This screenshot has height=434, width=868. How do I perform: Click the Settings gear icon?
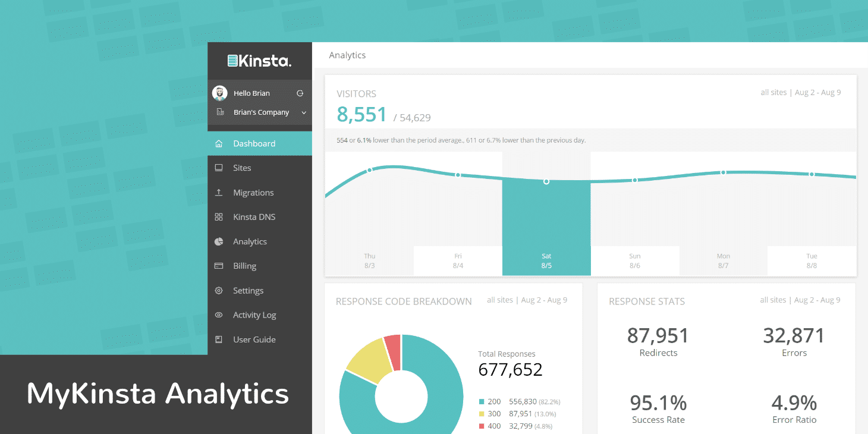(219, 290)
